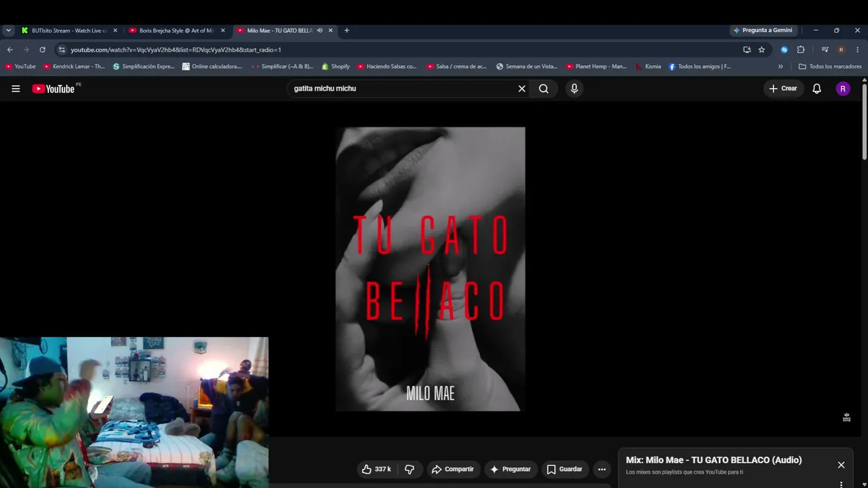Open the Simplificar (~A & B) bookmark
Viewport: 868px width, 488px height.
(282, 66)
